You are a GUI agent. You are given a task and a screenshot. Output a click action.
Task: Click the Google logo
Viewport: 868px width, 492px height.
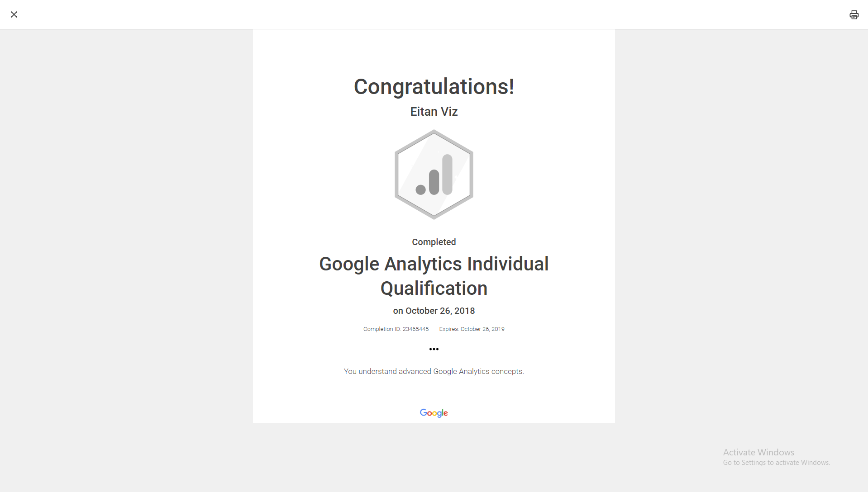434,413
